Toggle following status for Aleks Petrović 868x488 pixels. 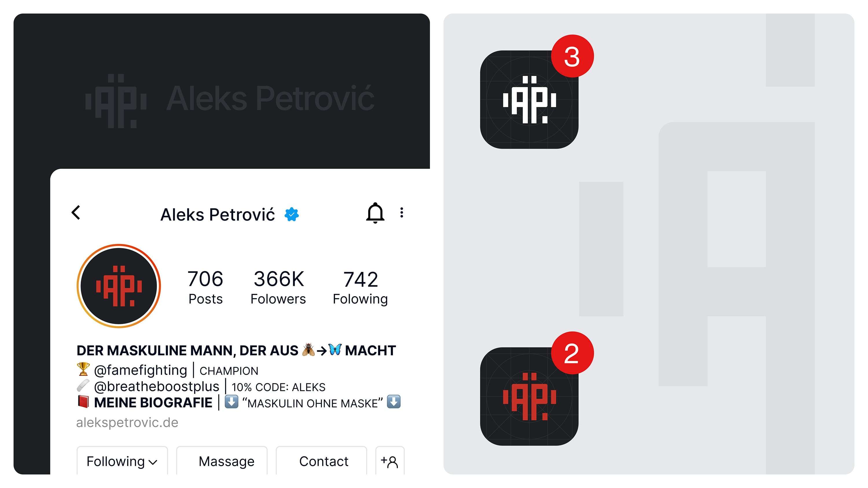pyautogui.click(x=122, y=461)
